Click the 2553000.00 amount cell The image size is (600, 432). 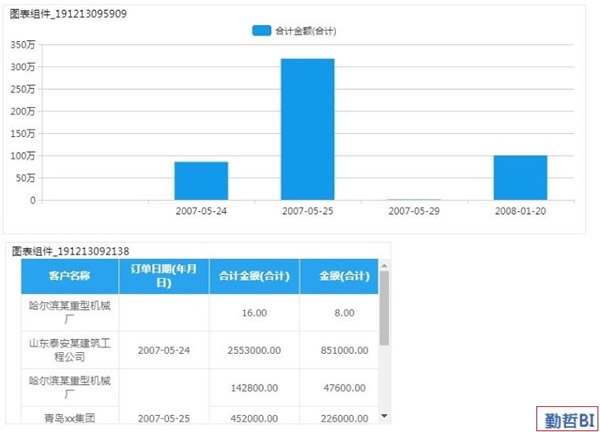coord(254,350)
